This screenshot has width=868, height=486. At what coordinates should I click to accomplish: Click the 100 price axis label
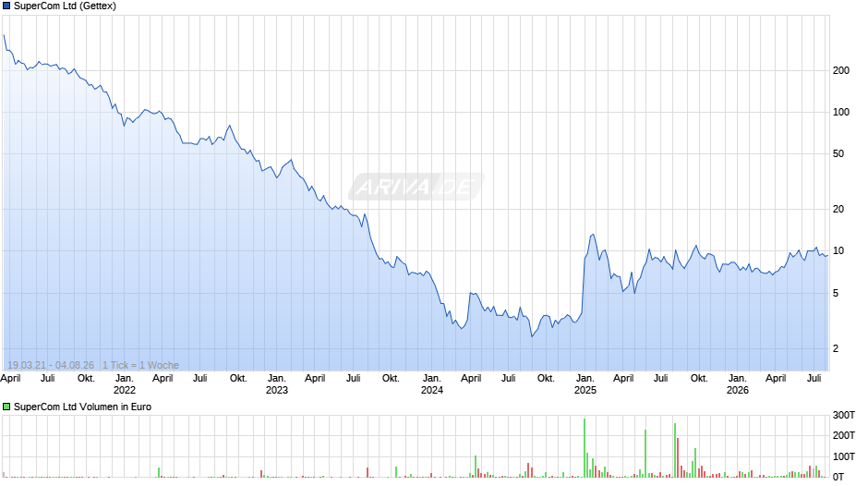841,112
